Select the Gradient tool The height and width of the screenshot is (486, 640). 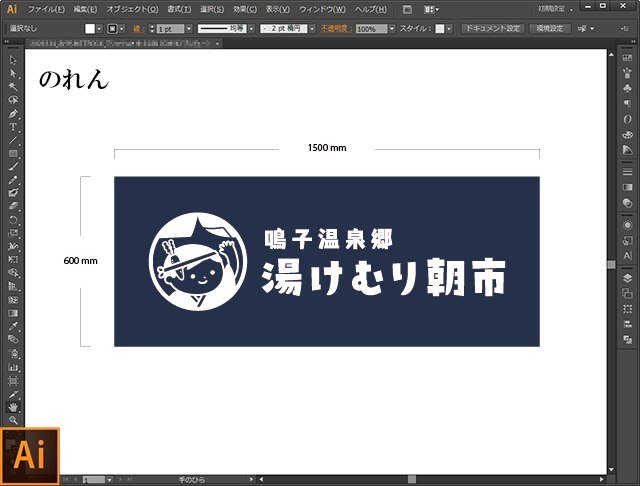pyautogui.click(x=13, y=313)
